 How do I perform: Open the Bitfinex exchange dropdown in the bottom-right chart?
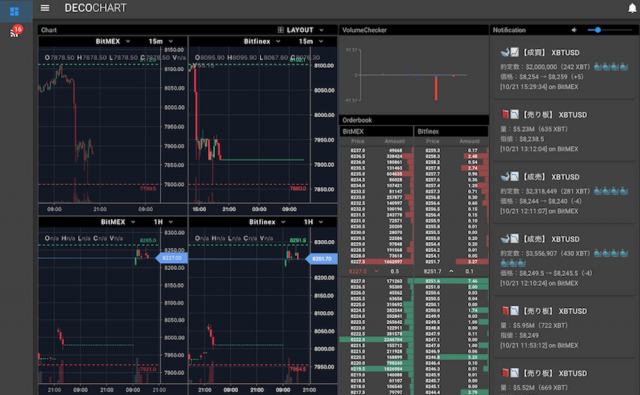point(267,222)
